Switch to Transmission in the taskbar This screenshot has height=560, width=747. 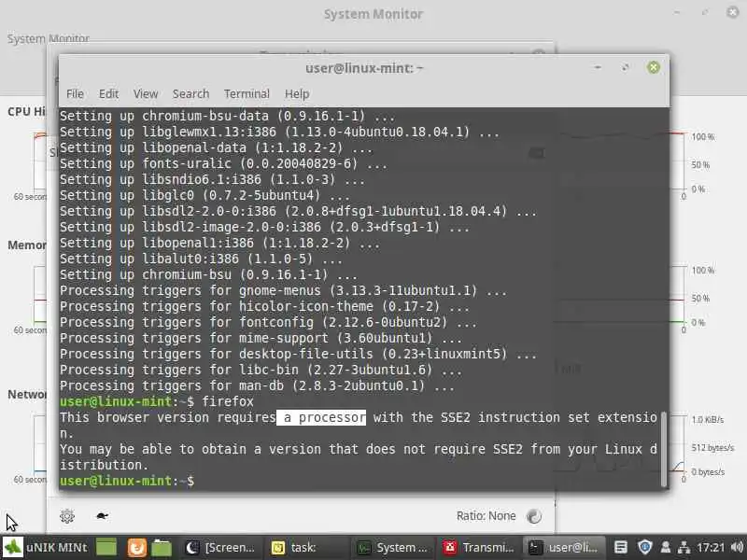pyautogui.click(x=479, y=548)
